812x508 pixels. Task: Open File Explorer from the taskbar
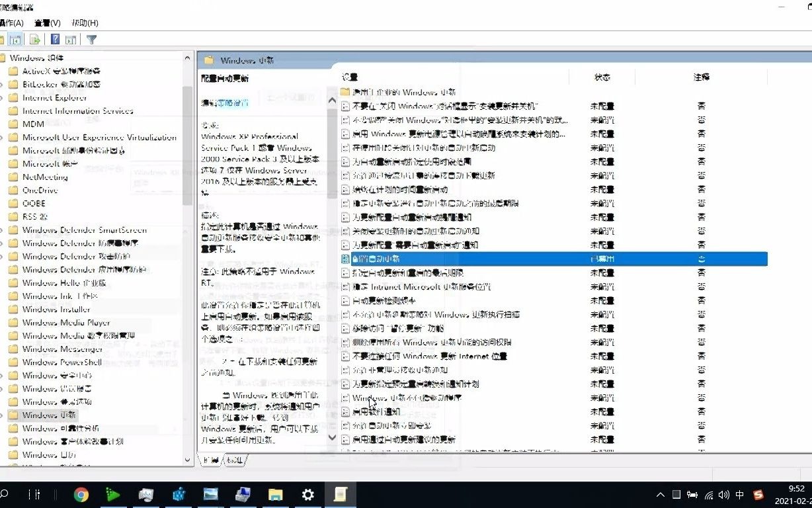(x=276, y=494)
